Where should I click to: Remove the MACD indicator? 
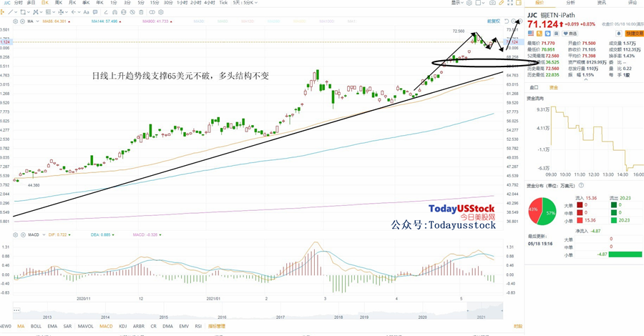23,234
